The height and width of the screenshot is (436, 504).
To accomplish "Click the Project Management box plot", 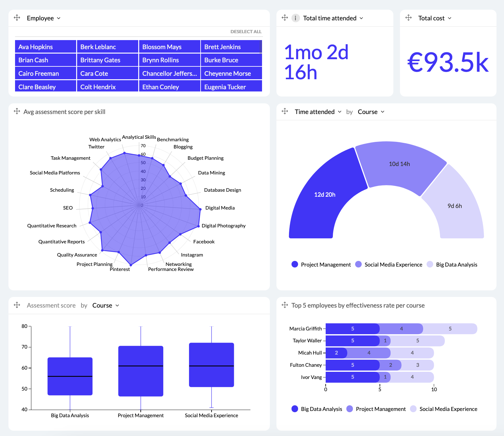I will (x=141, y=371).
